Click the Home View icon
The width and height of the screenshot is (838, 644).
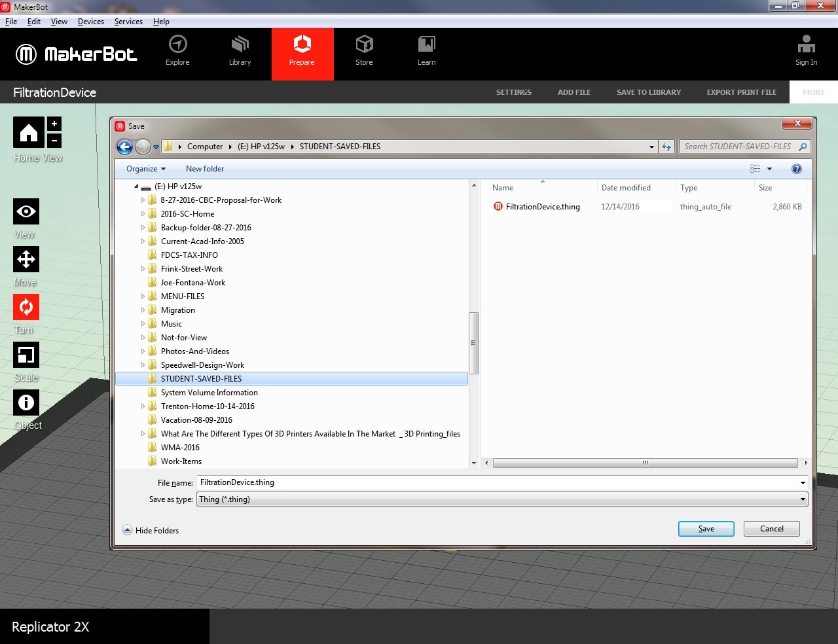[x=29, y=132]
